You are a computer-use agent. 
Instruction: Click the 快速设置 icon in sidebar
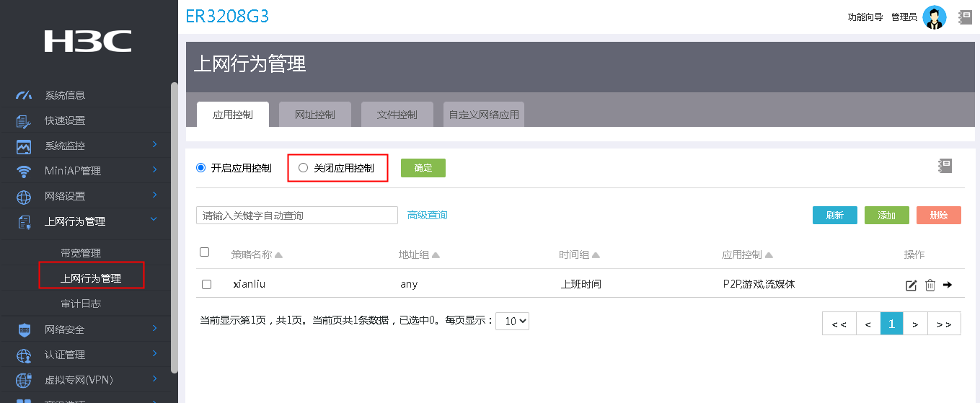coord(24,120)
